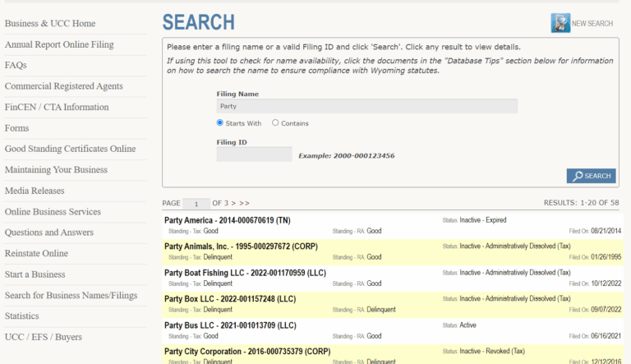
Task: View Party Boat Fishing LLC details
Action: pos(245,273)
